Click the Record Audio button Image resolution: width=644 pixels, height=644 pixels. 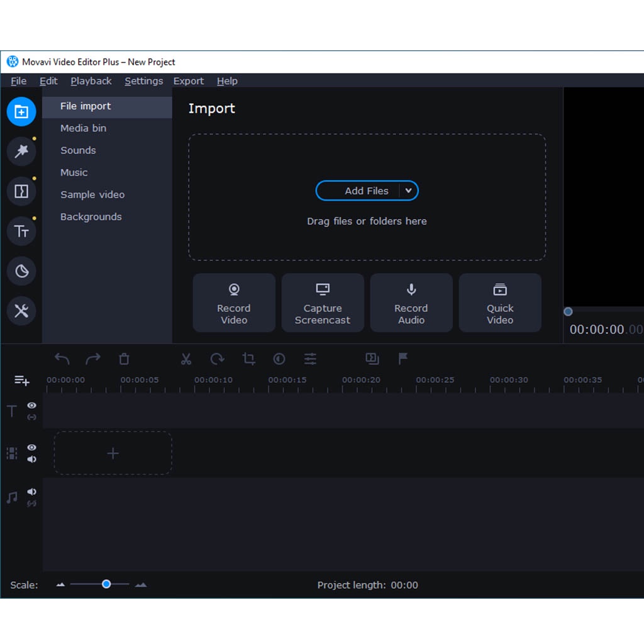click(411, 303)
